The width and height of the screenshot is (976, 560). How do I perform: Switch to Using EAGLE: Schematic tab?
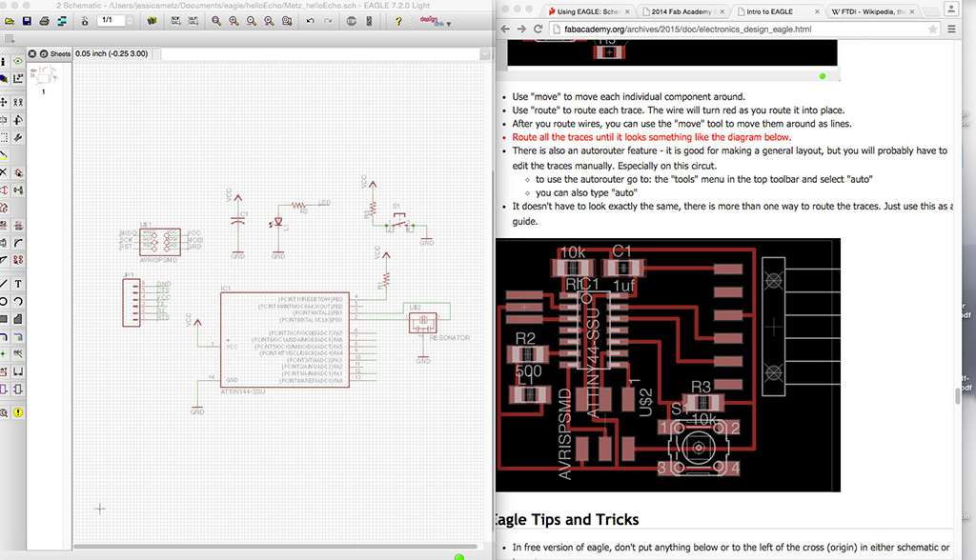tap(587, 11)
